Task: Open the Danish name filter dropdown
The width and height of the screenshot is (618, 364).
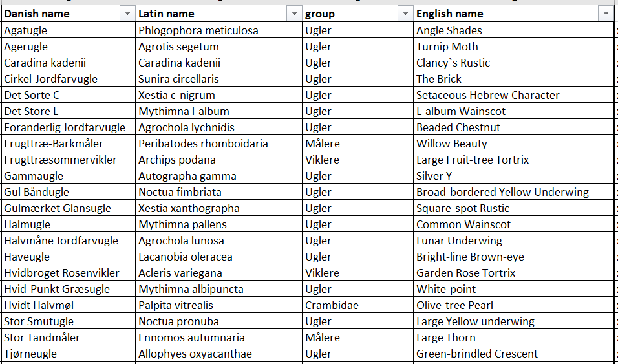Action: coord(127,14)
